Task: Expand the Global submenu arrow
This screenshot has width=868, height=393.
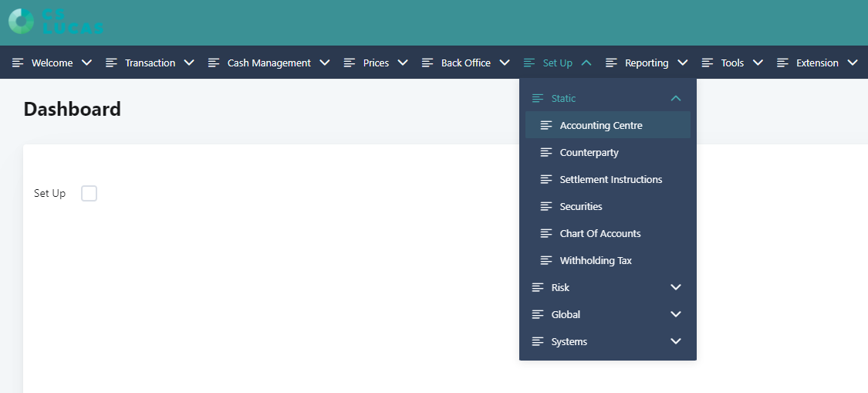Action: pos(676,314)
